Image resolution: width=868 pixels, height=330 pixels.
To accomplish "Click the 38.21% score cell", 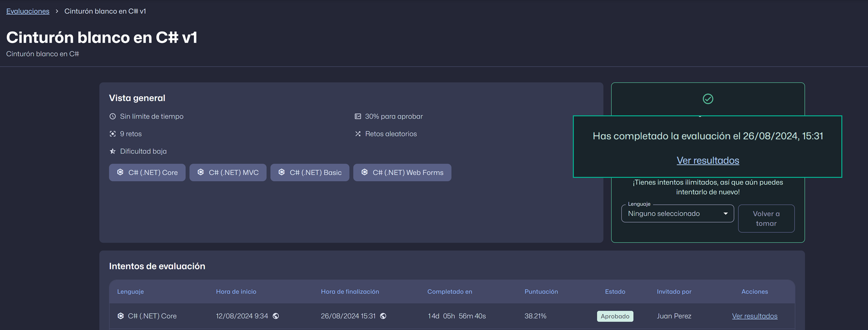I will (535, 316).
